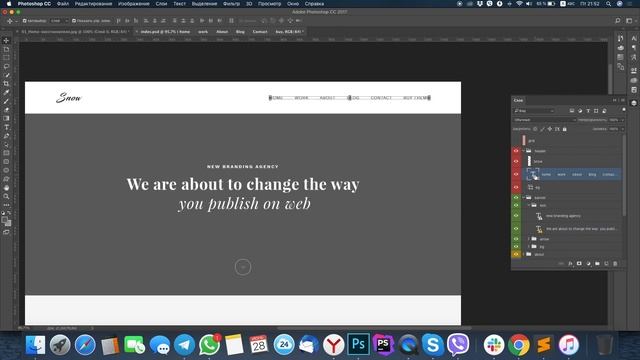Hide the selected home work about text layer
The height and width of the screenshot is (360, 640).
[x=516, y=174]
